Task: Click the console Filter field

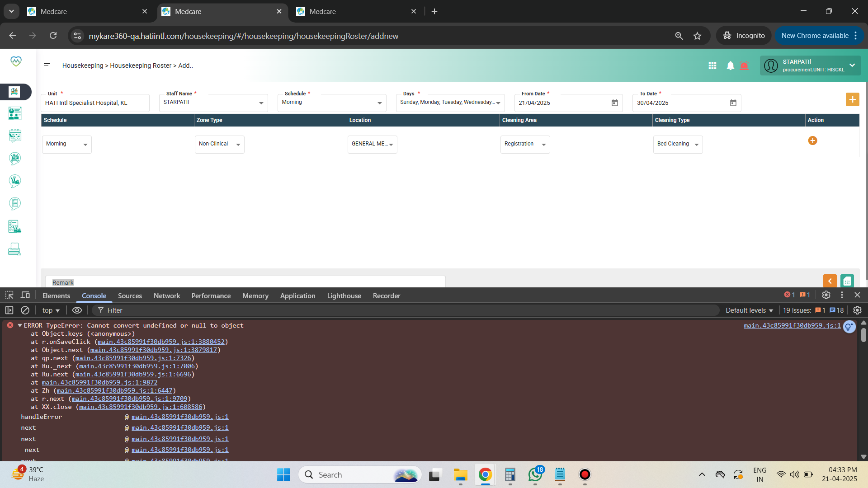Action: pyautogui.click(x=406, y=310)
